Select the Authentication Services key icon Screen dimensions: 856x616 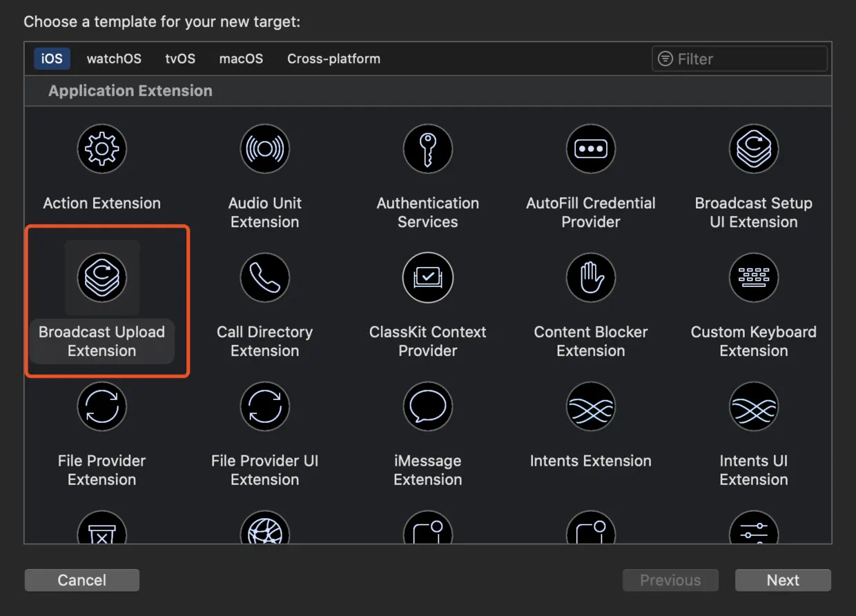coord(428,148)
